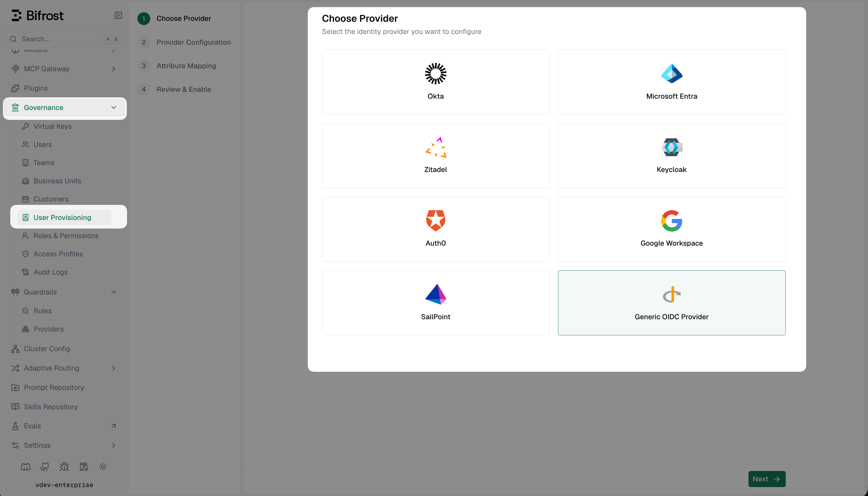Viewport: 868px width, 496px height.
Task: Select the Microsoft Entra provider card
Action: 672,83
